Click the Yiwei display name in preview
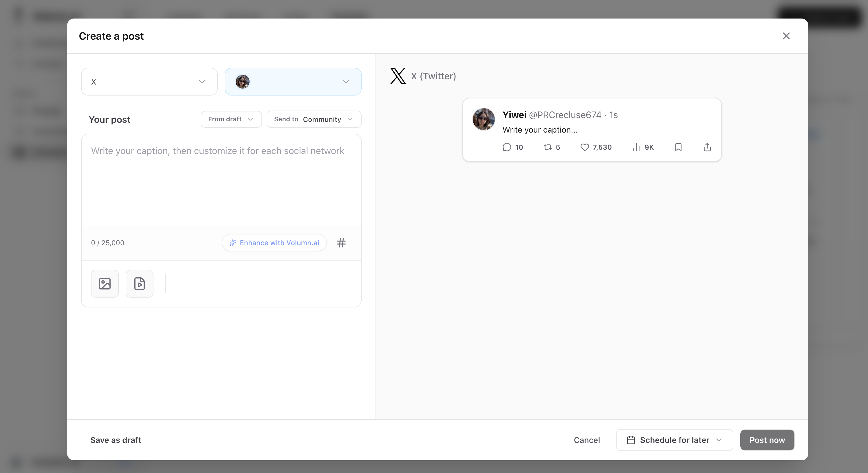The height and width of the screenshot is (473, 868). click(514, 115)
